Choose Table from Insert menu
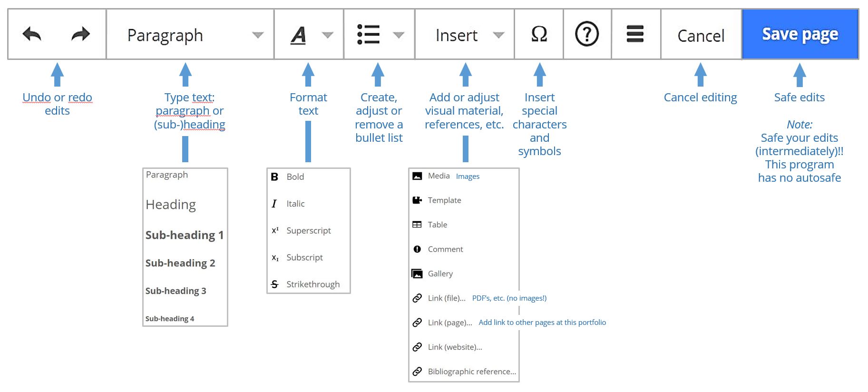Viewport: 868px width, 392px height. pos(437,225)
